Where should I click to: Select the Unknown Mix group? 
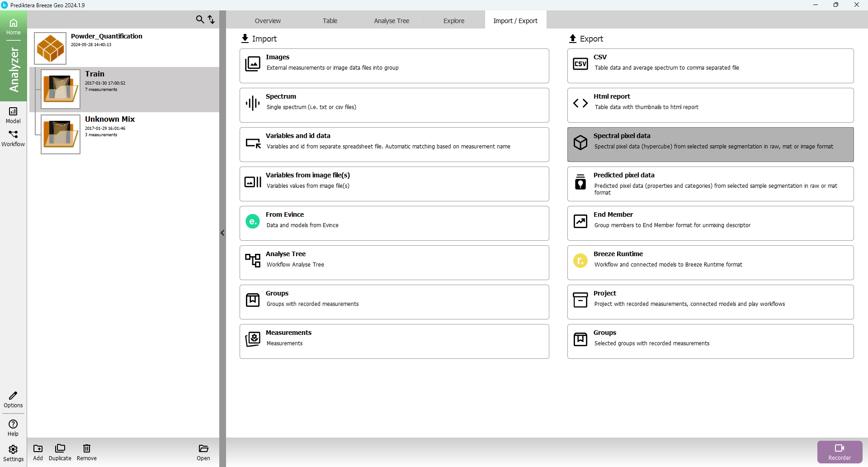click(x=110, y=119)
